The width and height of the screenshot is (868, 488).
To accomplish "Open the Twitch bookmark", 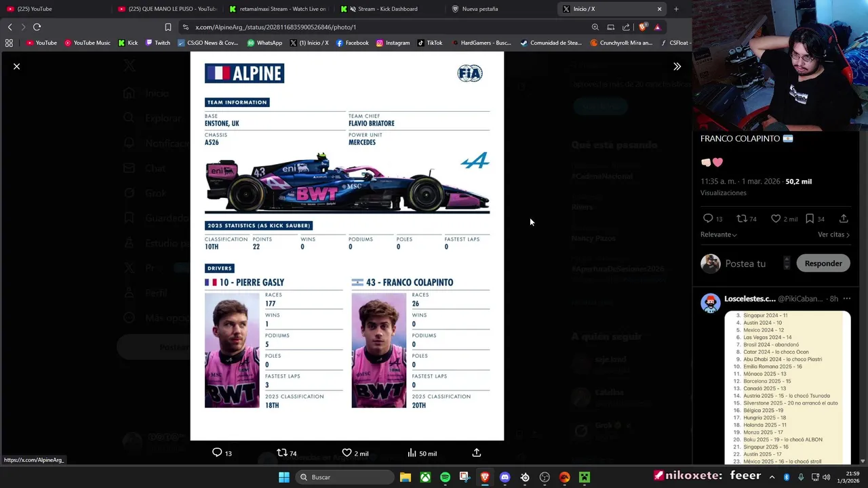I will (x=158, y=43).
